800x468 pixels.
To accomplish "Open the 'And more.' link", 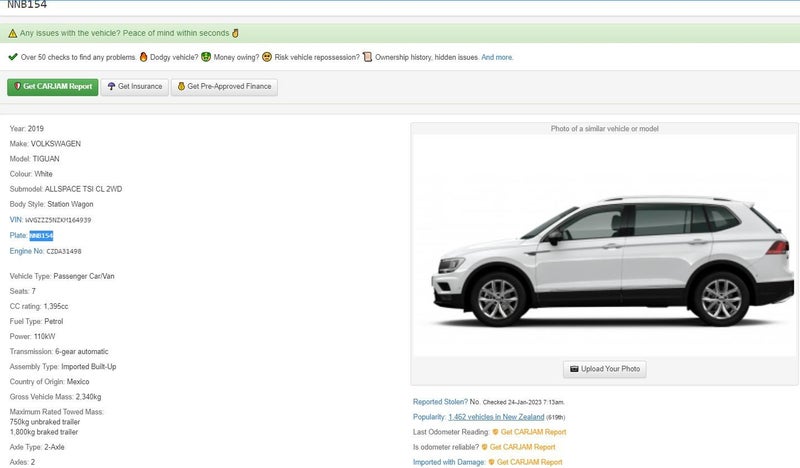I will tap(497, 57).
